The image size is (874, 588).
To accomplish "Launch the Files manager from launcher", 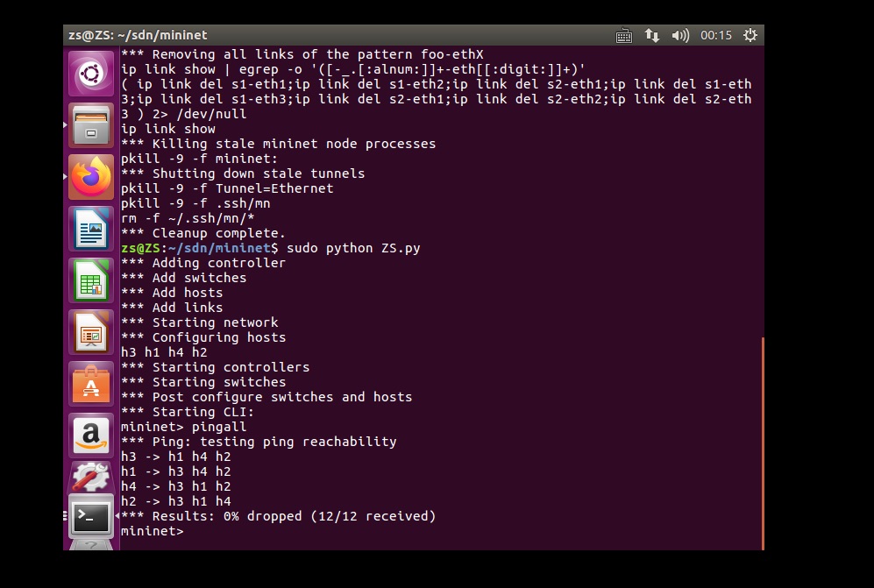I will [91, 125].
